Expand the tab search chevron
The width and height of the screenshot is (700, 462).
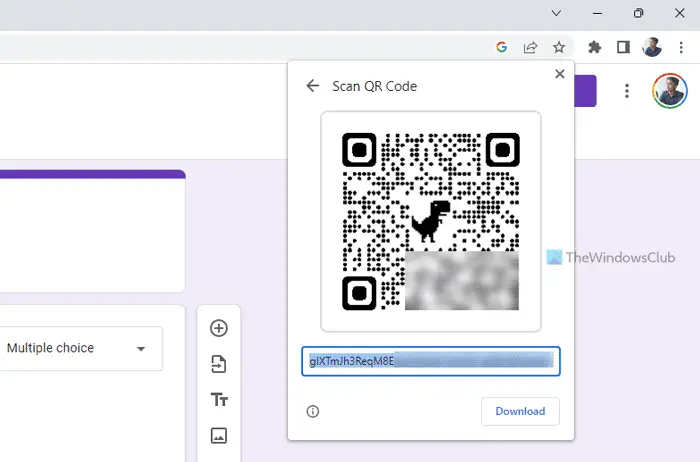click(556, 13)
